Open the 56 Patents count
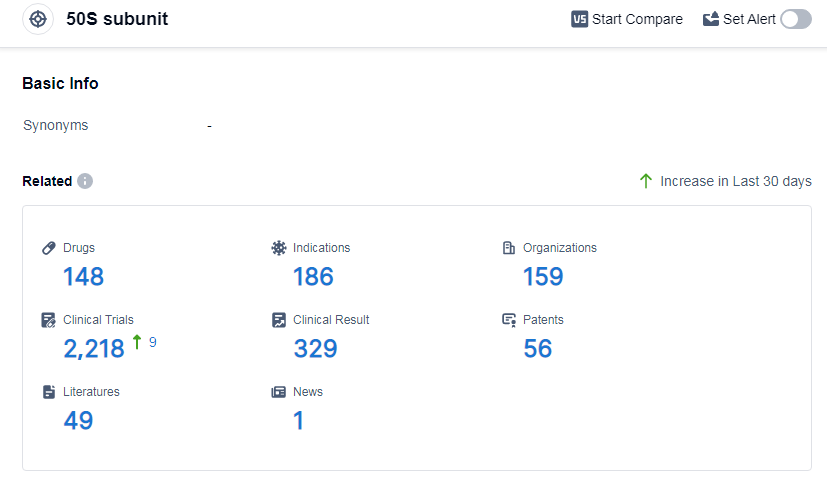The width and height of the screenshot is (827, 484). 538,349
